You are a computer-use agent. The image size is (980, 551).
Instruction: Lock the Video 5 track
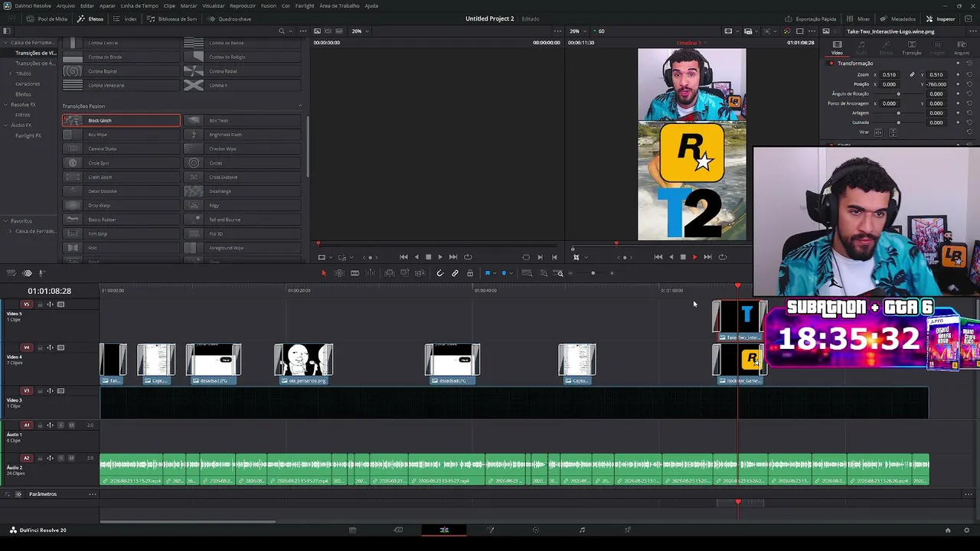click(x=40, y=305)
